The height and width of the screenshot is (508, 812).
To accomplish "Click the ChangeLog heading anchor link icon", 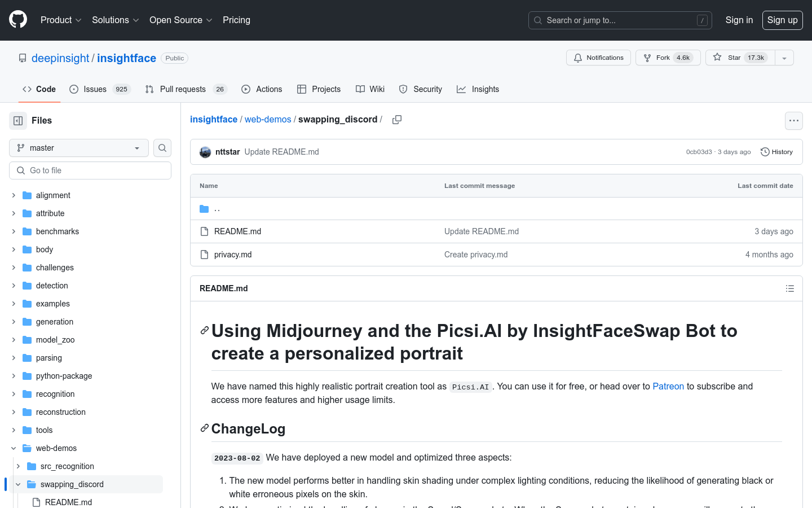I will [205, 428].
